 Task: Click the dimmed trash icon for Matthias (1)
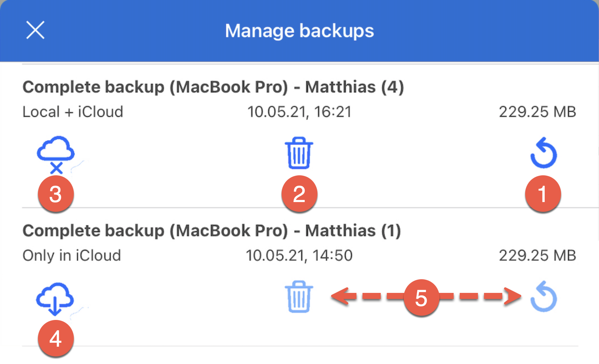(x=299, y=297)
